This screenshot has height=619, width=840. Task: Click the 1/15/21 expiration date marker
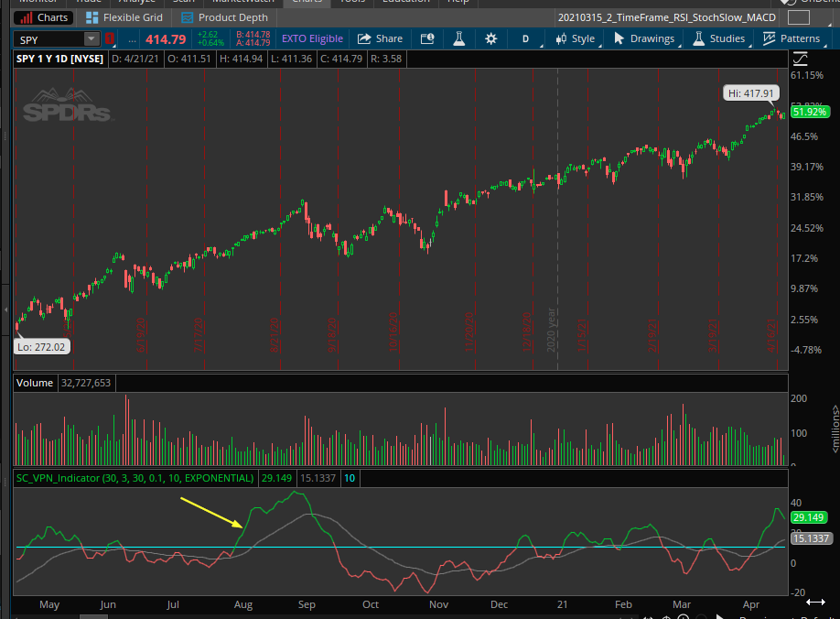click(582, 335)
